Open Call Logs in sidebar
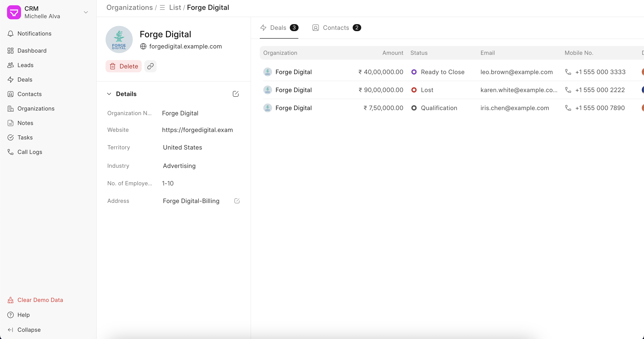The height and width of the screenshot is (339, 644). (30, 152)
